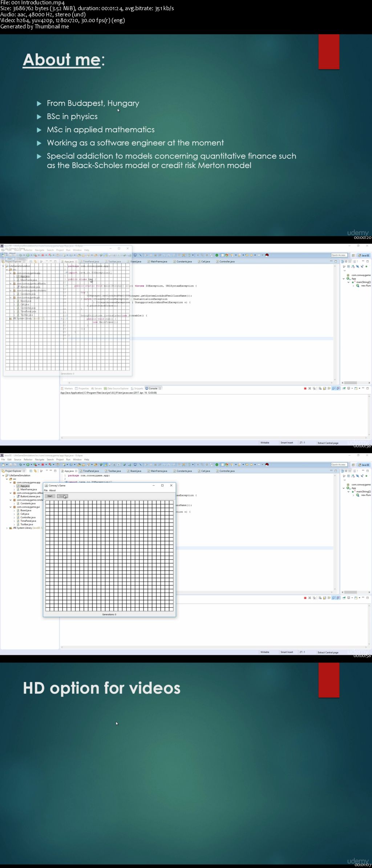Screen dimensions: 372x868
Task: Collapse com.conwaygame.app package, 00:00:58 frame
Action: click(x=11, y=483)
